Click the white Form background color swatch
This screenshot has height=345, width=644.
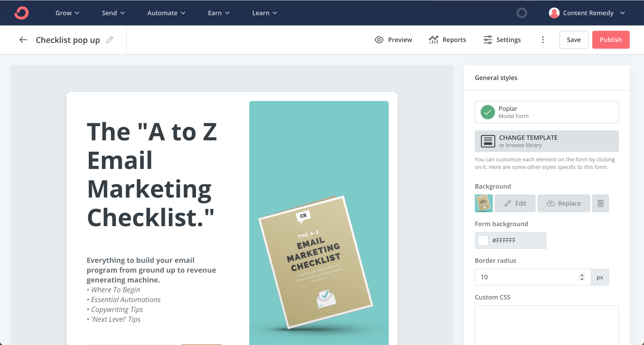[483, 241]
